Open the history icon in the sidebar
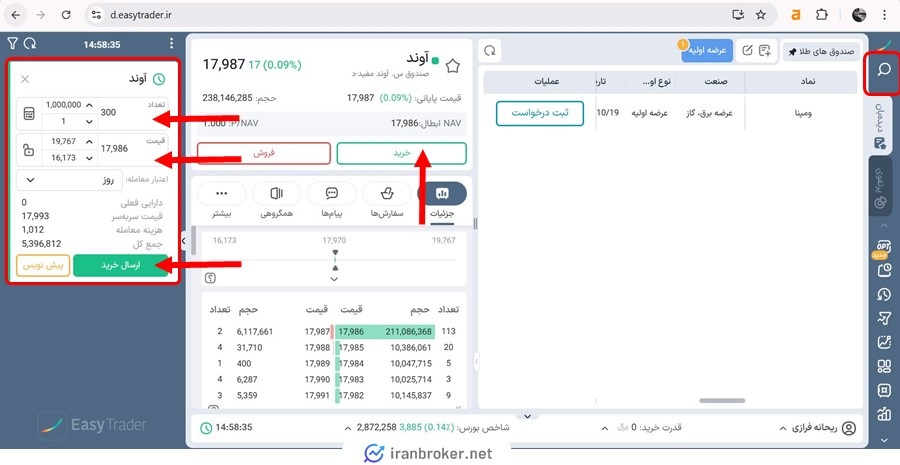Image resolution: width=900 pixels, height=465 pixels. pos(884,294)
